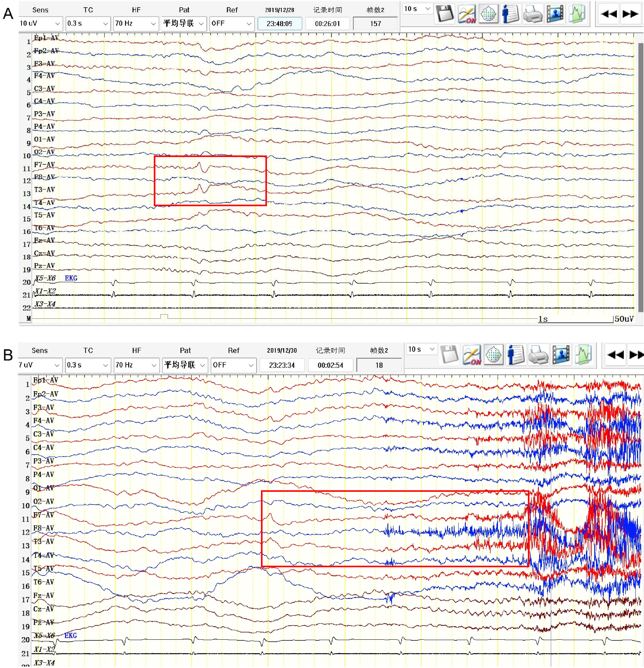644x668 pixels.
Task: Select the F7-AV channel label in panel A
Action: (x=44, y=165)
